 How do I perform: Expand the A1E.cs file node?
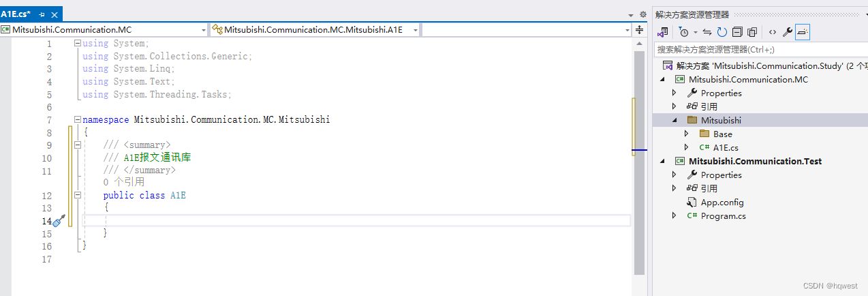click(x=687, y=148)
